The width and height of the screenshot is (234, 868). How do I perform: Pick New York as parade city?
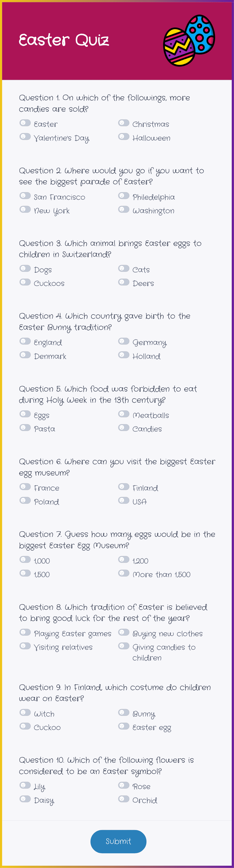tap(25, 209)
